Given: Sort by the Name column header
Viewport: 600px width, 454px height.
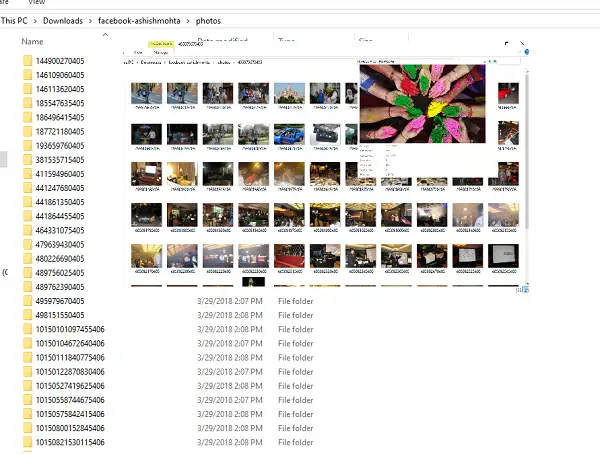Looking at the screenshot, I should pos(32,41).
